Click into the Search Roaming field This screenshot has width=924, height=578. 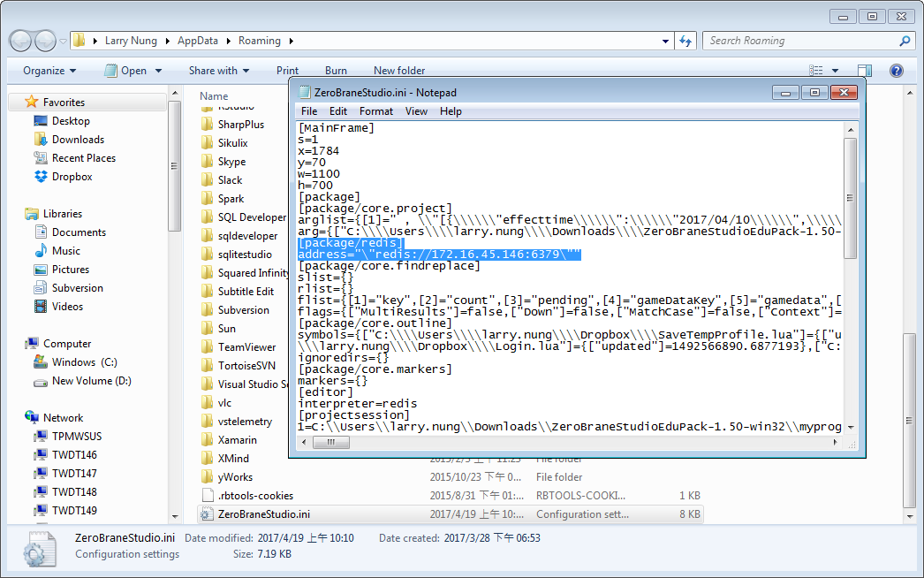[x=799, y=41]
